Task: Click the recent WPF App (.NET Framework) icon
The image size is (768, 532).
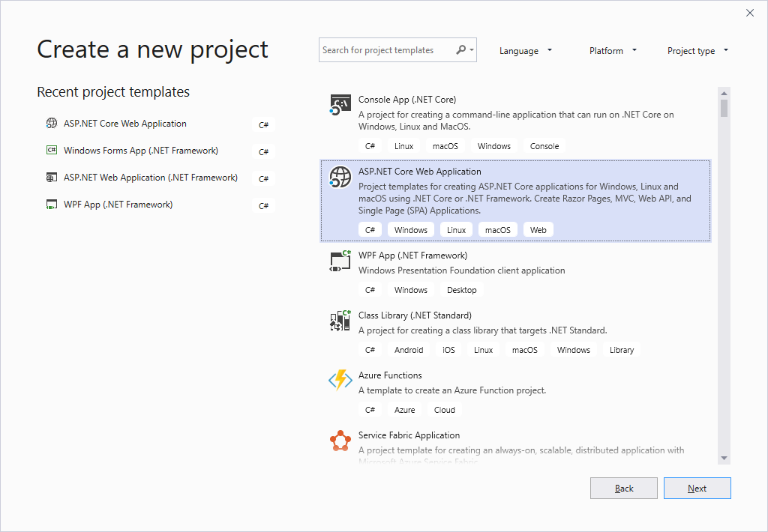Action: (52, 205)
